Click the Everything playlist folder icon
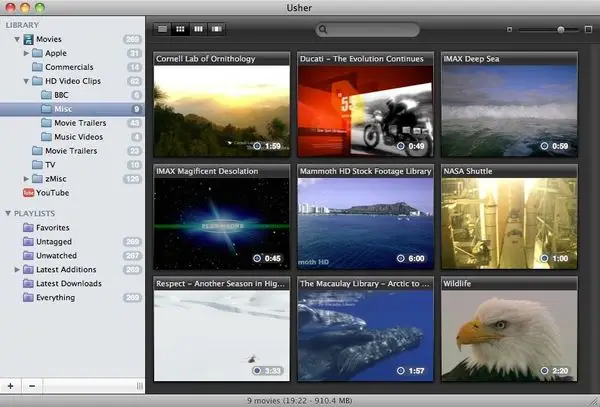Viewport: 600px width, 407px height. [28, 298]
